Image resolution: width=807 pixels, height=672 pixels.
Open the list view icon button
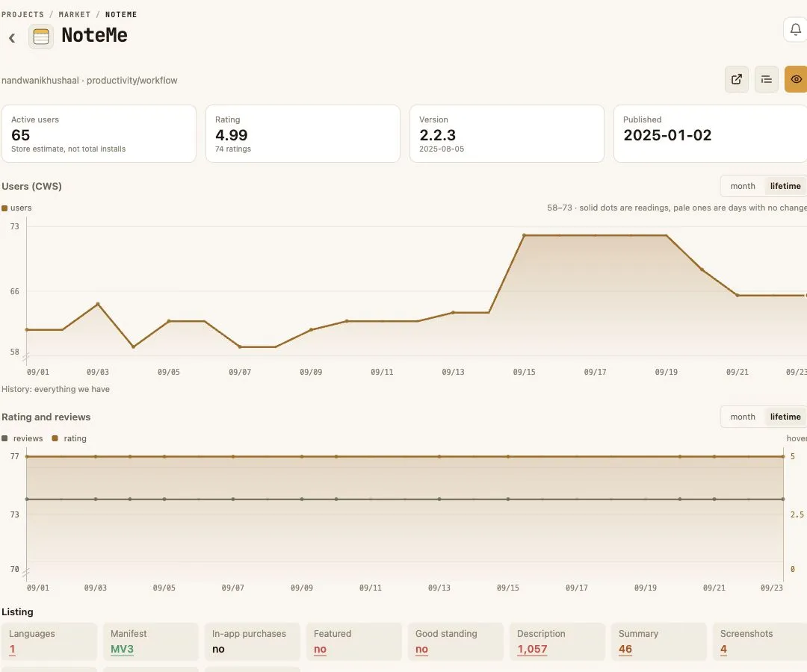[767, 79]
